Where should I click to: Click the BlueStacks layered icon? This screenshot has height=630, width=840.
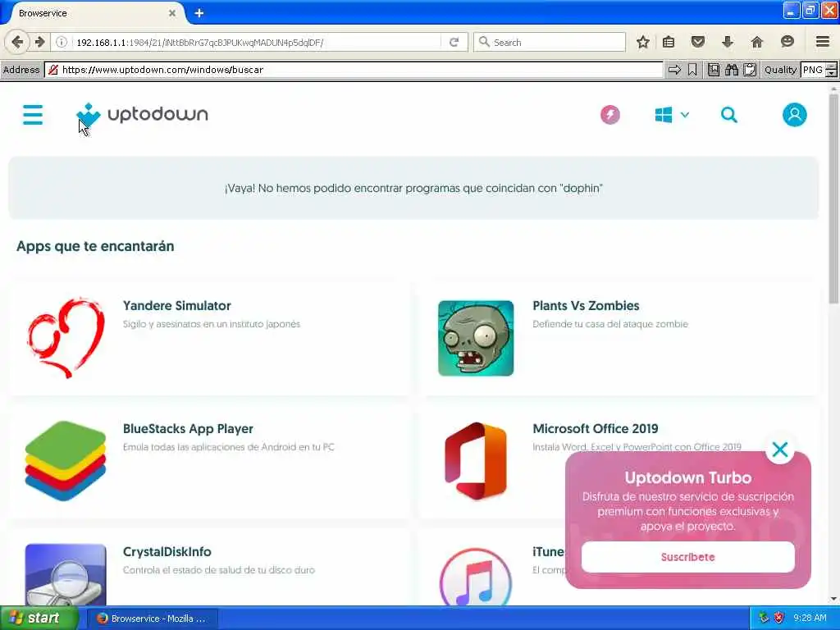coord(66,461)
